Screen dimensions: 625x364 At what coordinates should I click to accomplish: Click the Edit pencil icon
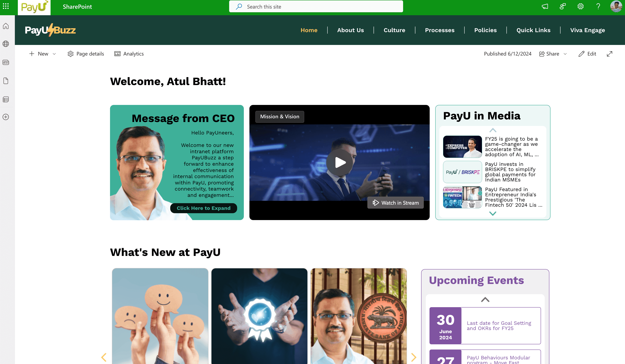(581, 54)
